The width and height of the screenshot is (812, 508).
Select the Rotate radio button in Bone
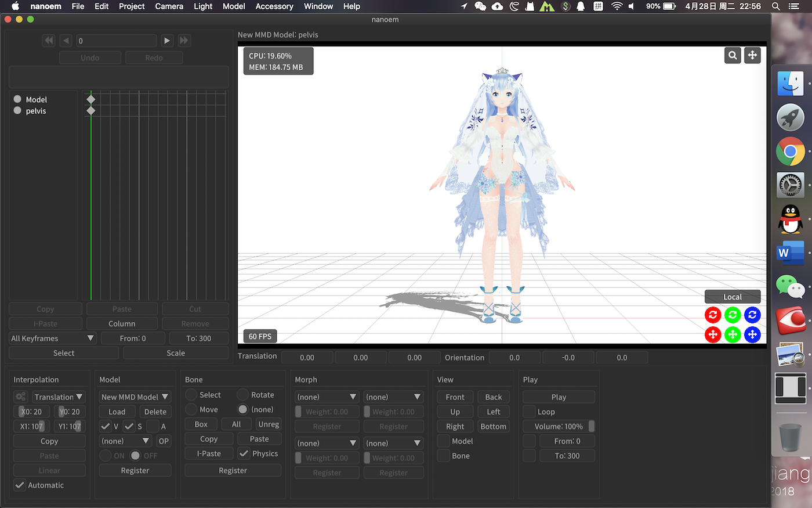(243, 395)
